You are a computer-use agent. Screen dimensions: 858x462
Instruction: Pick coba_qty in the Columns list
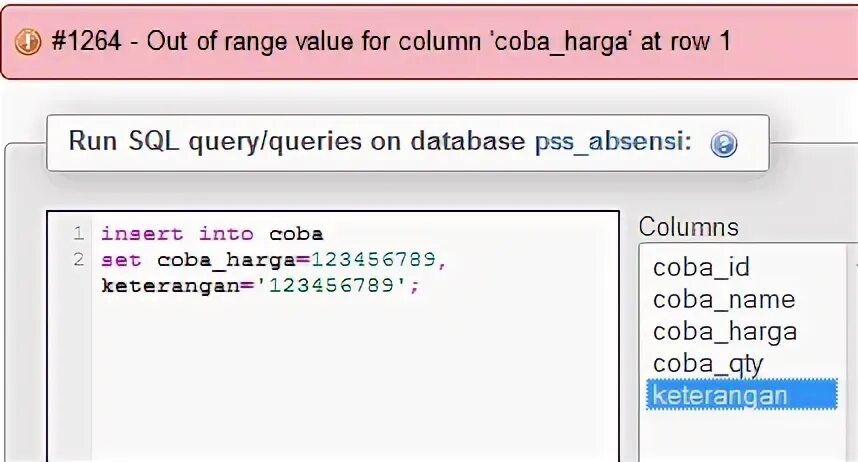pos(708,363)
